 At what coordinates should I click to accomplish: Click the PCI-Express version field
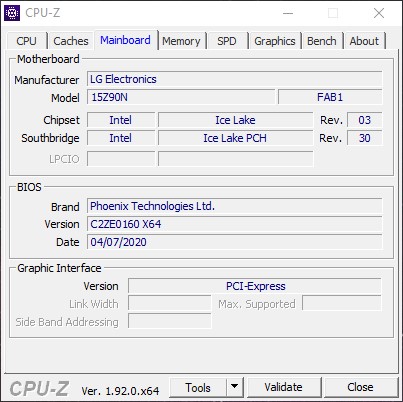click(x=255, y=286)
